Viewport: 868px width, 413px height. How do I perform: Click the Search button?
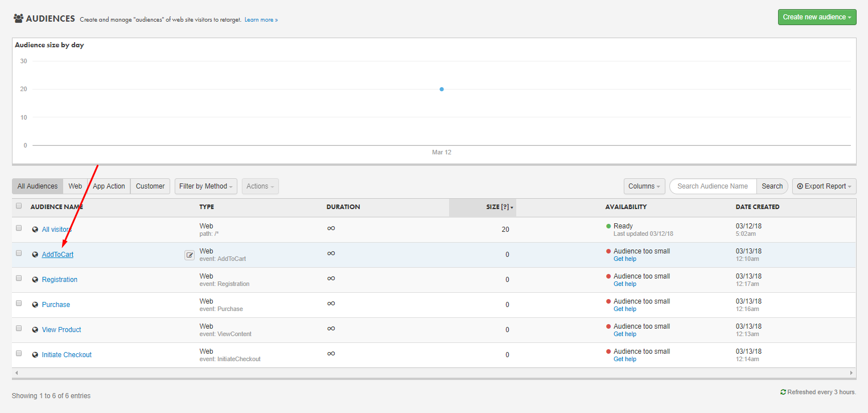[772, 186]
